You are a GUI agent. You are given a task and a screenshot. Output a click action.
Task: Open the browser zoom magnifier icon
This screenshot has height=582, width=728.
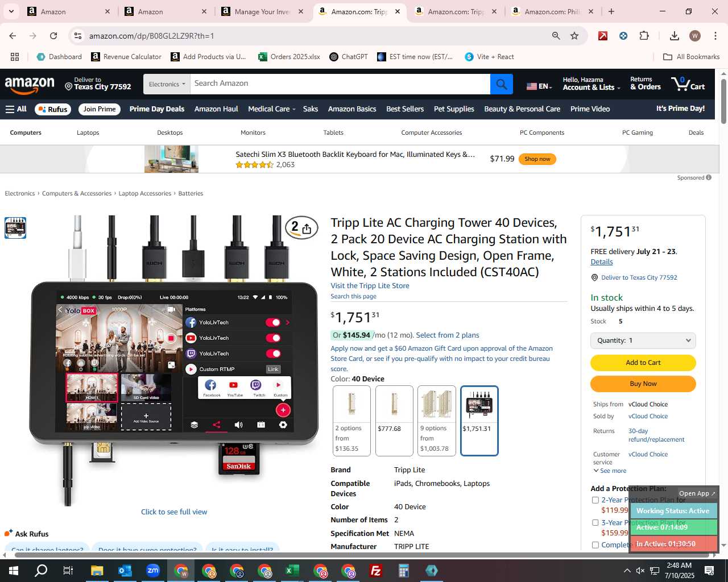tap(556, 36)
